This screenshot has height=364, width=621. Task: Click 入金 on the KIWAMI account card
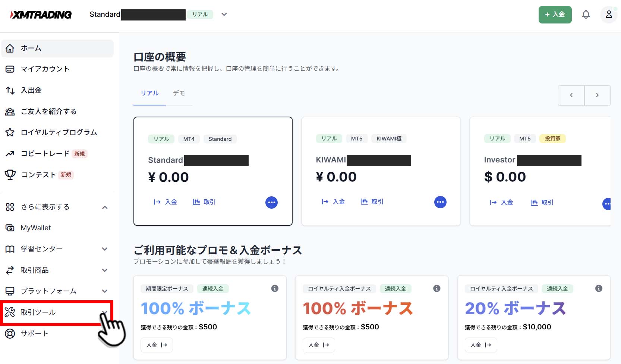coord(333,202)
